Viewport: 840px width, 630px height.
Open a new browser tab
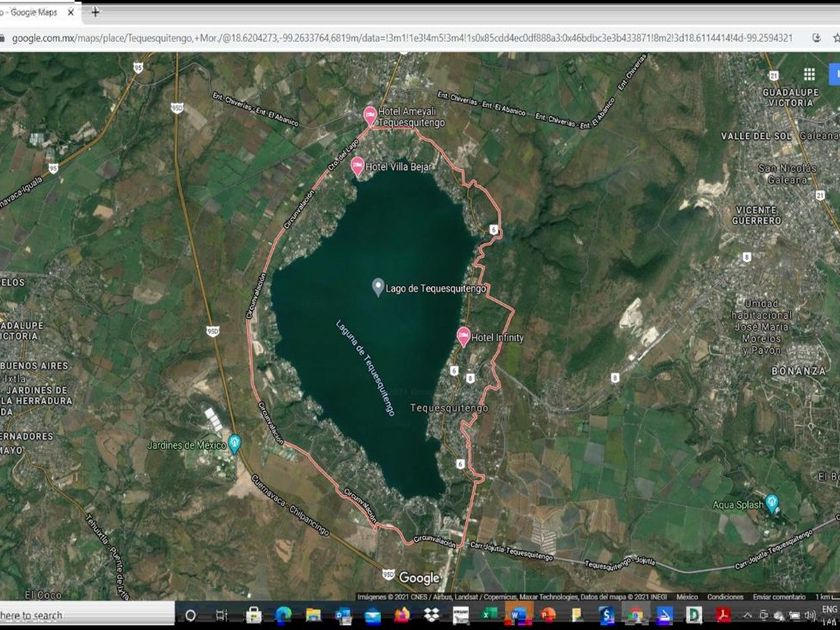point(95,12)
